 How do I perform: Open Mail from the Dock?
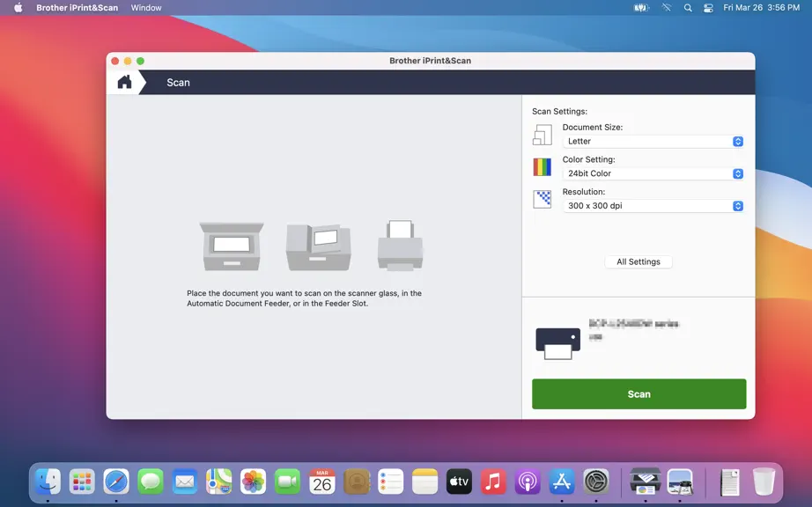pos(185,481)
